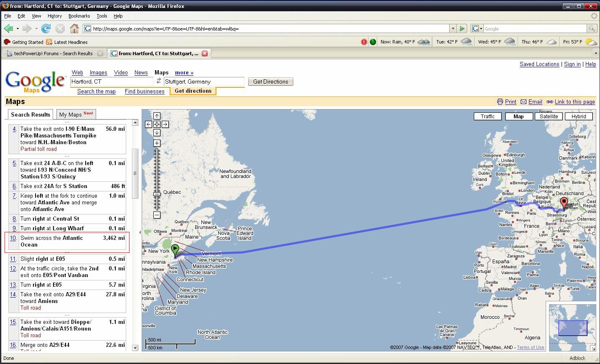Click the map zoom in plus button
This screenshot has height=364, width=600.
(x=157, y=143)
